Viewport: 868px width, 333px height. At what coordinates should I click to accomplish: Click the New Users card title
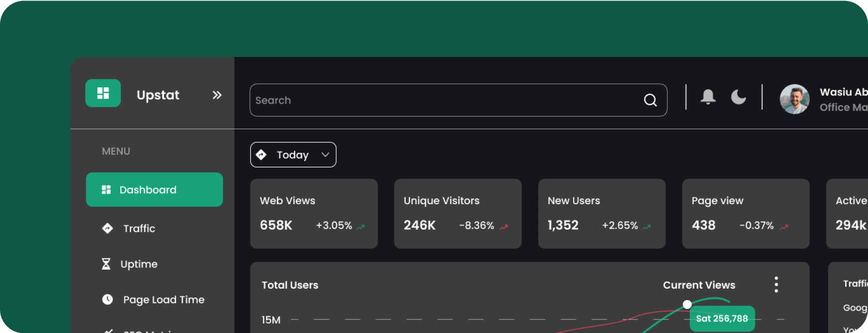(x=574, y=201)
